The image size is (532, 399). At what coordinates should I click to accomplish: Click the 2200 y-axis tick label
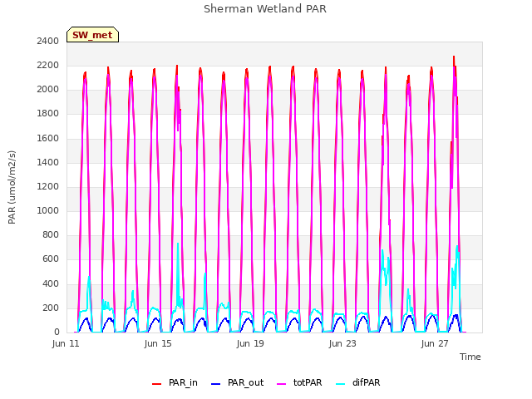[x=48, y=65]
